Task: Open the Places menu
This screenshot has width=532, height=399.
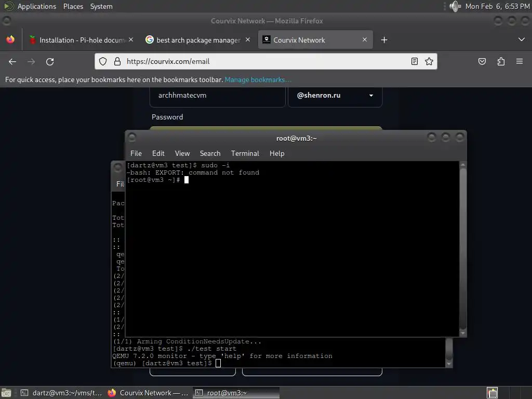Action: 73,6
